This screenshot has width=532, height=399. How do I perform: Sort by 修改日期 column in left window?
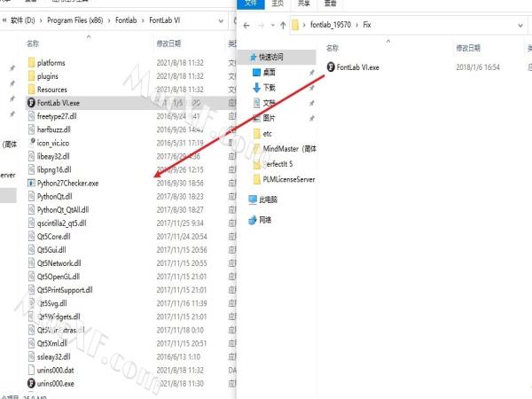[x=168, y=43]
